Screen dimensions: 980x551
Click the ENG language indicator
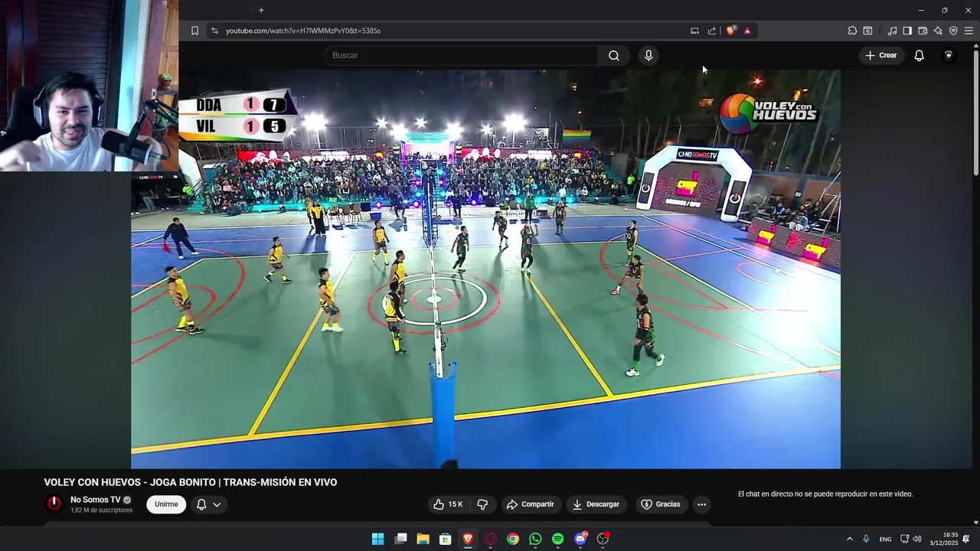pos(885,539)
